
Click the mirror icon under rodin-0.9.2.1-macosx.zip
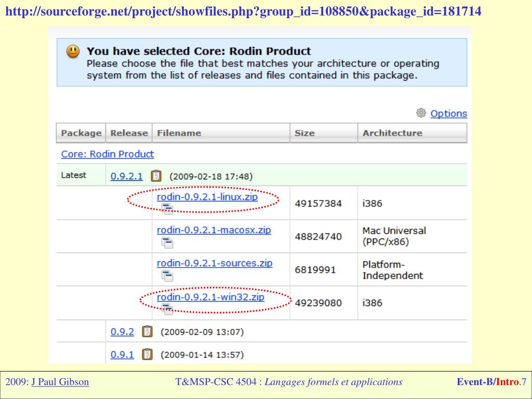click(167, 243)
